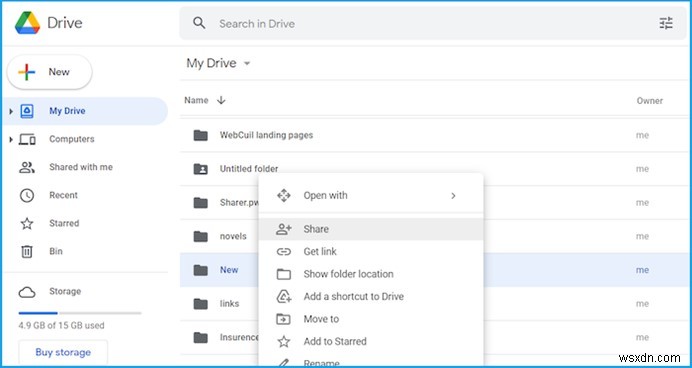Image resolution: width=692 pixels, height=368 pixels.
Task: Click the Recent clock icon
Action: point(27,195)
